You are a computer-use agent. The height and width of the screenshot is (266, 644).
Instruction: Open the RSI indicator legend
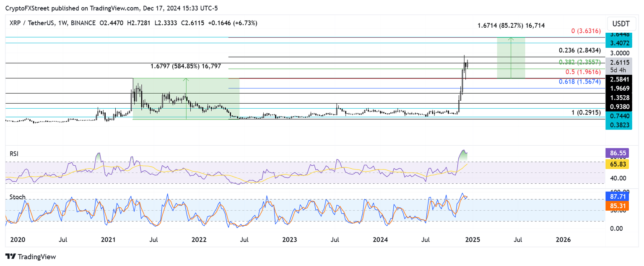[x=14, y=154]
